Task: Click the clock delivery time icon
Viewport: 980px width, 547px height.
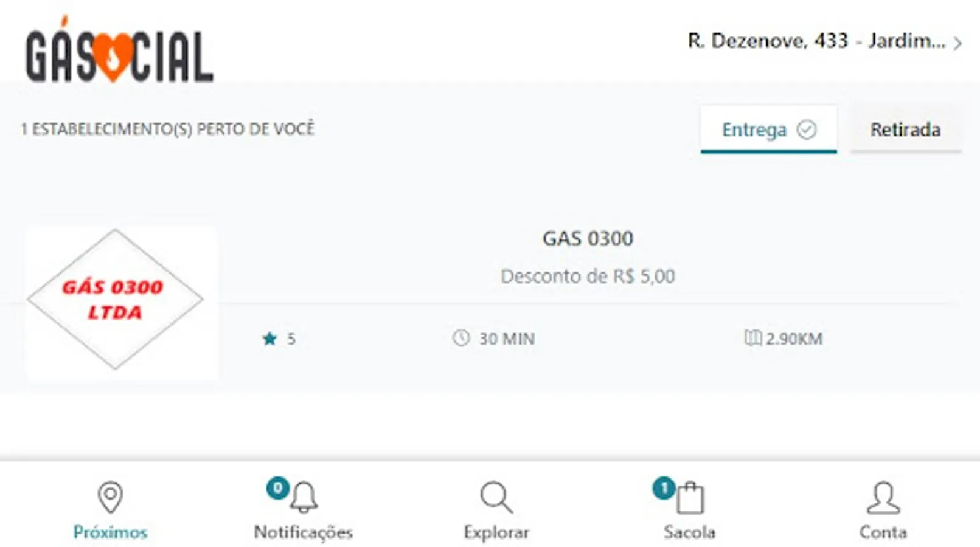Action: pyautogui.click(x=461, y=338)
